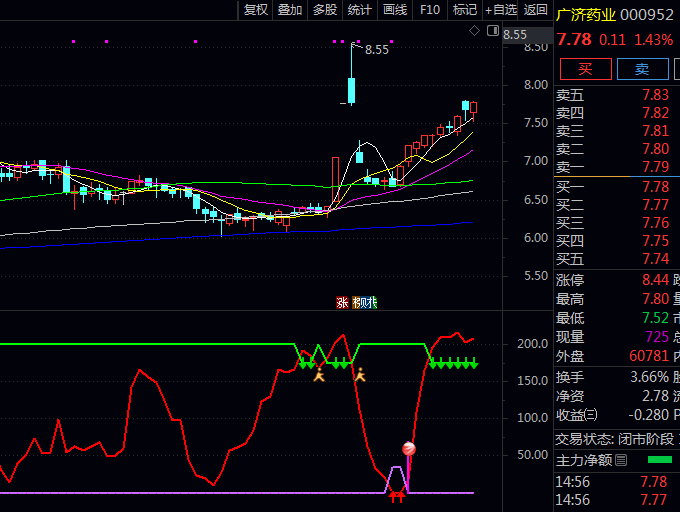Image resolution: width=680 pixels, height=512 pixels.
Task: Click the 净资 value 2.78
Action: 655,396
